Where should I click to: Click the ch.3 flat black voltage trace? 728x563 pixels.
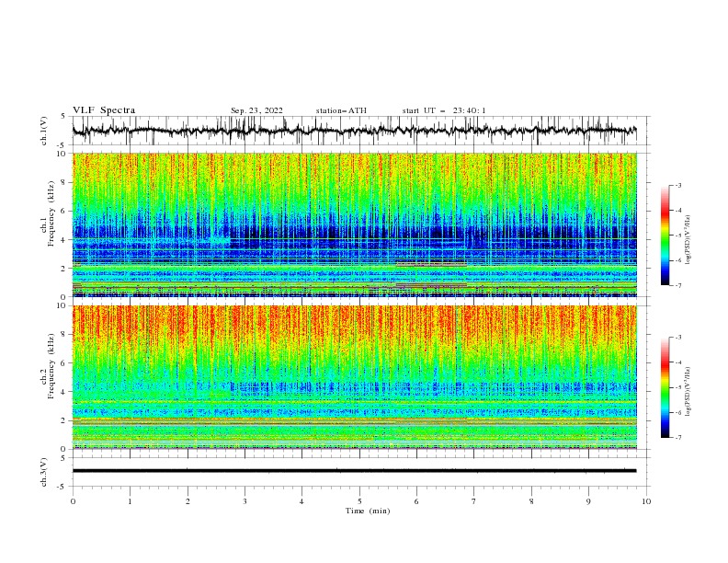[x=355, y=471]
